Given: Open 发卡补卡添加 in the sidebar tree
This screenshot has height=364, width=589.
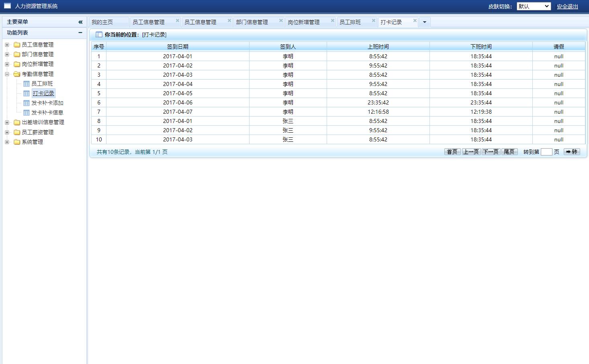Looking at the screenshot, I should 47,103.
